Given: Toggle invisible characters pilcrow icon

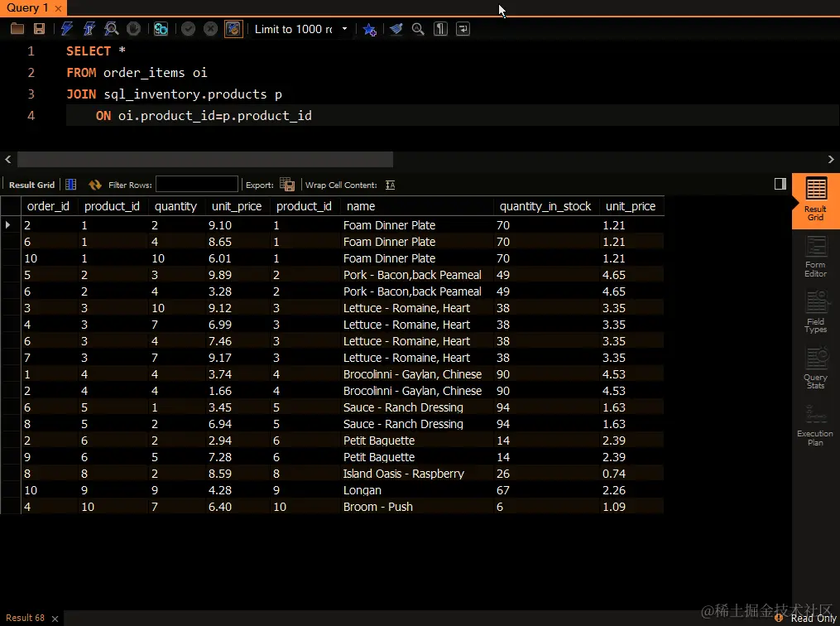Looking at the screenshot, I should pos(440,29).
